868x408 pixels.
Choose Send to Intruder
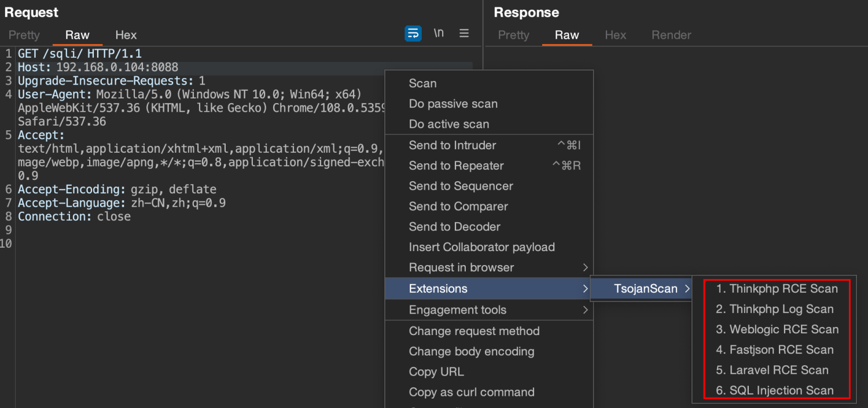pos(453,145)
